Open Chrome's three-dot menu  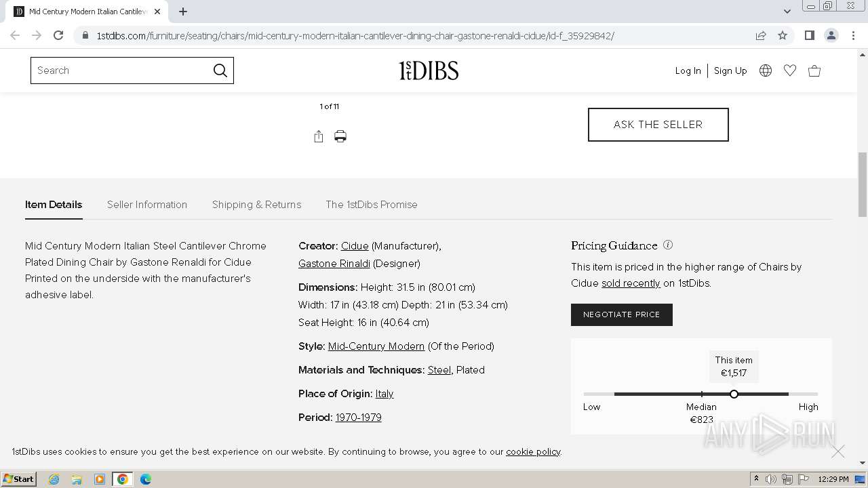click(853, 35)
